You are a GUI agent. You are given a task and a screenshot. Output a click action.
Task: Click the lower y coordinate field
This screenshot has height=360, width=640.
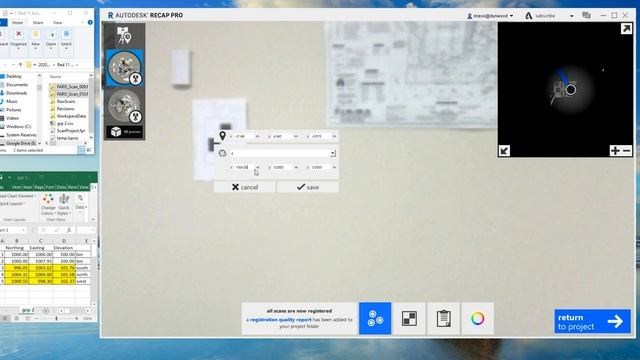[x=281, y=167]
